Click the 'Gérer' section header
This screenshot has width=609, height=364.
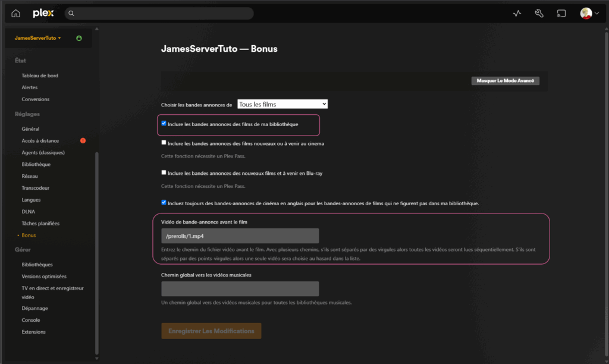click(23, 250)
